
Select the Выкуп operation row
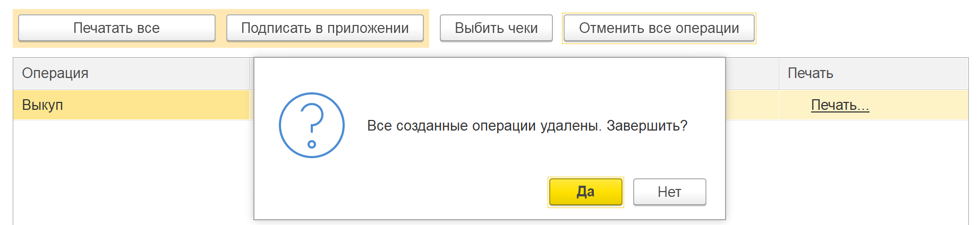[x=131, y=105]
